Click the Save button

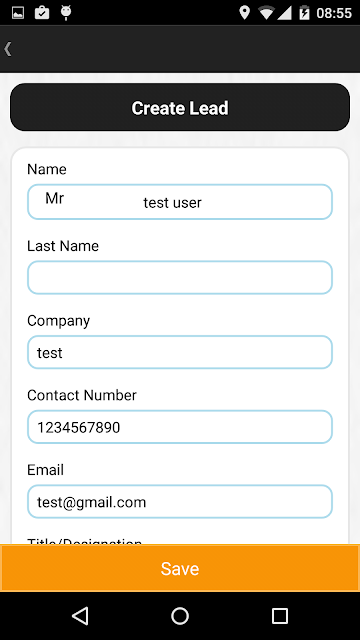pyautogui.click(x=180, y=568)
